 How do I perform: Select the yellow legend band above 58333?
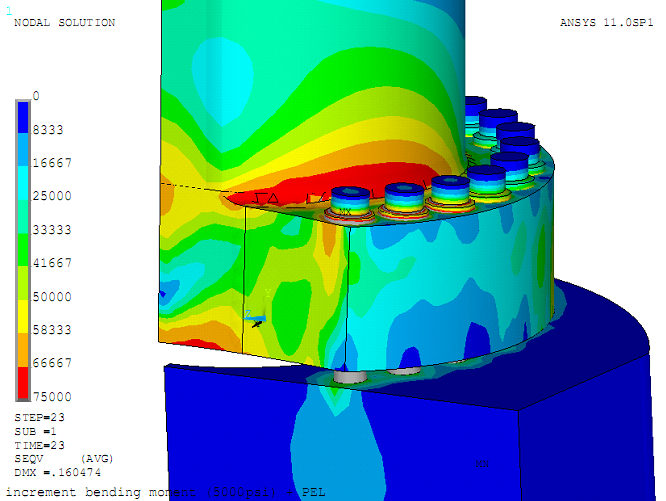23,317
